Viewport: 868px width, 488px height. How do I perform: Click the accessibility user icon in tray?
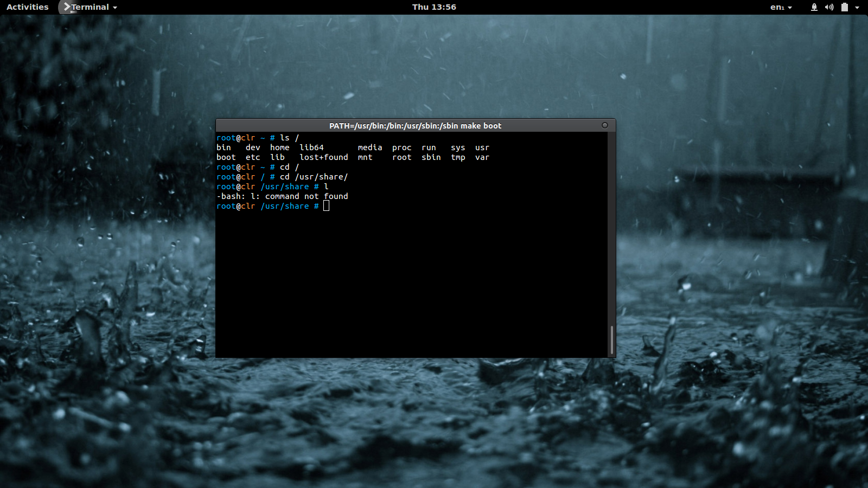[814, 7]
